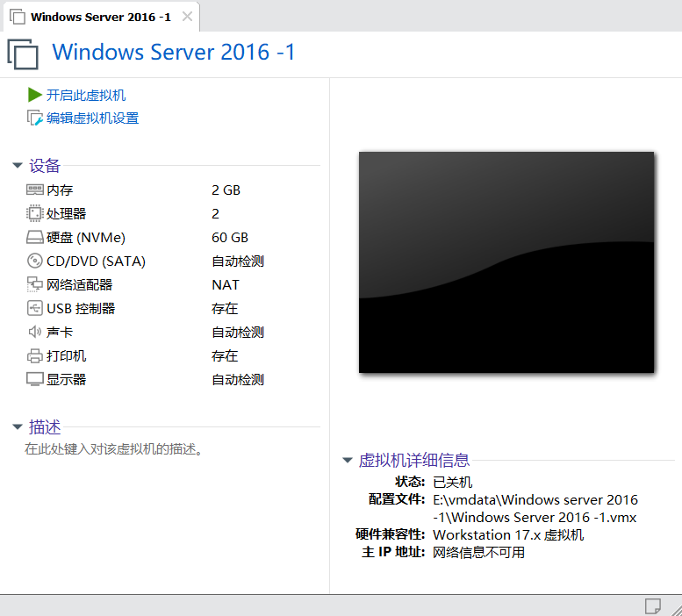Select the network adapter icon
The width and height of the screenshot is (682, 616).
coord(35,284)
